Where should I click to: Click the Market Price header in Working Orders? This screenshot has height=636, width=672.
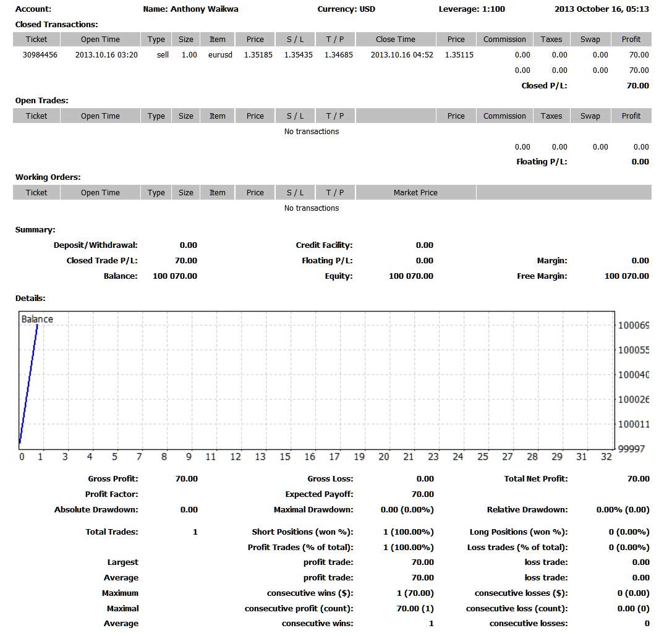(x=415, y=192)
